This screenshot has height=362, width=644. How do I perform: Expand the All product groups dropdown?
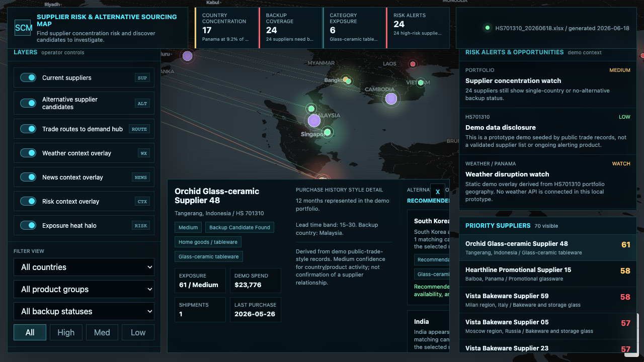[84, 289]
